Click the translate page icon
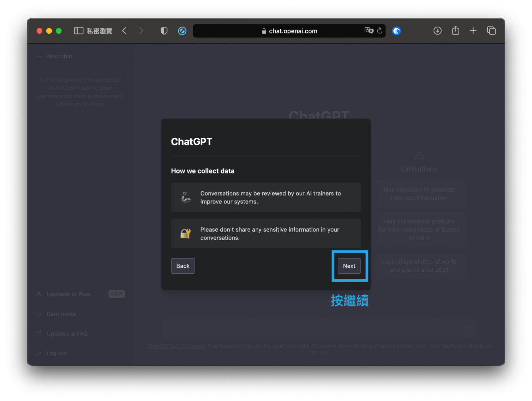The width and height of the screenshot is (532, 401). point(369,30)
